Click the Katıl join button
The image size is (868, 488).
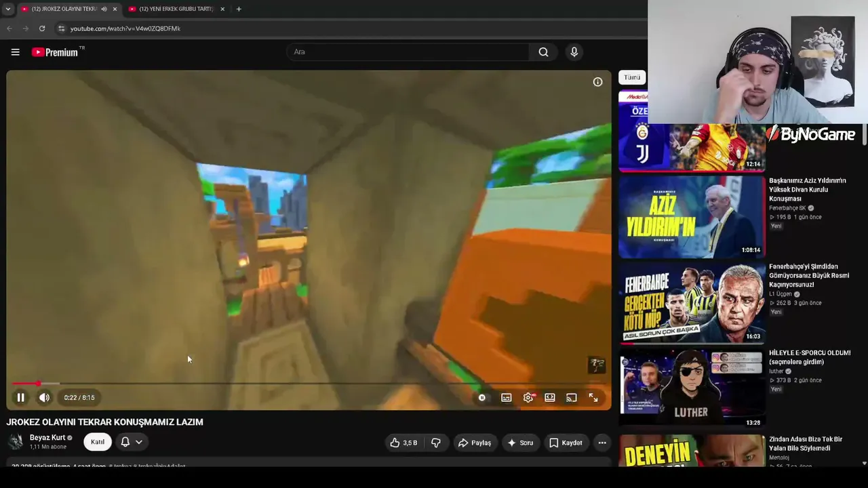[x=98, y=442]
